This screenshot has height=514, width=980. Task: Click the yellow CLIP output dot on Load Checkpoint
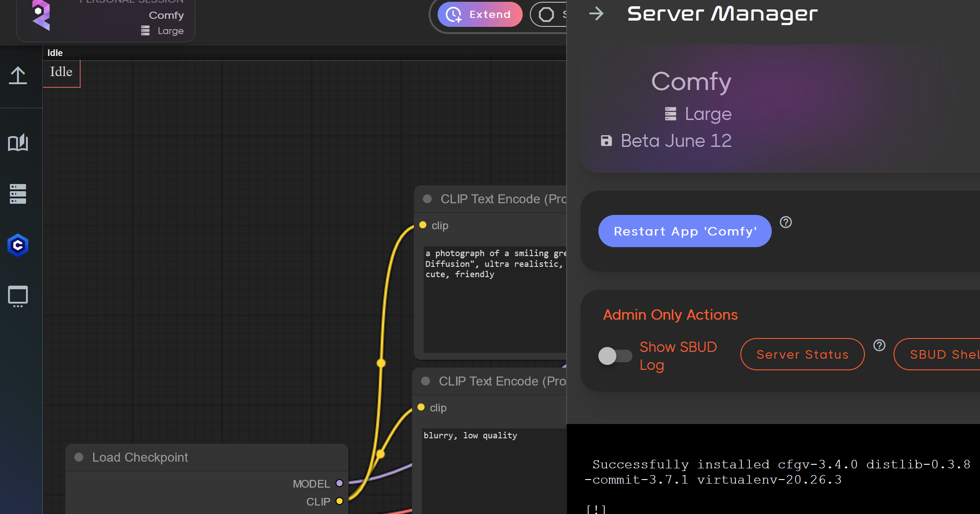point(339,501)
